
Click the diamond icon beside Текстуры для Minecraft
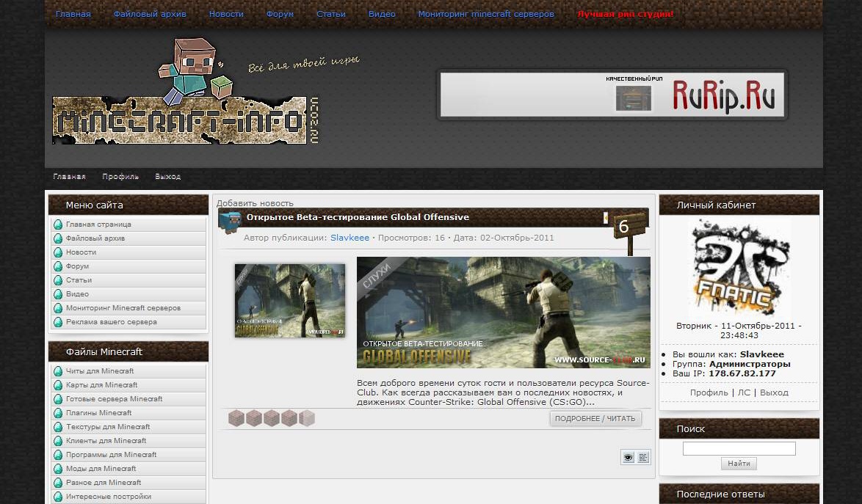pos(58,426)
